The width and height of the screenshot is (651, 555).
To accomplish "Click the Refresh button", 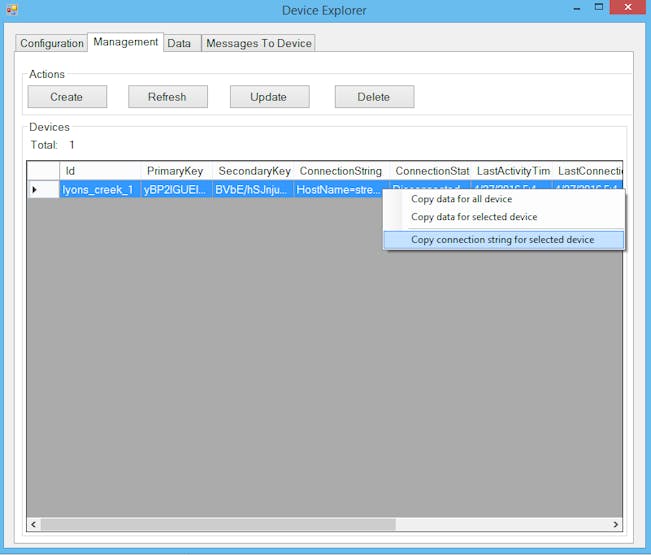I will (168, 97).
